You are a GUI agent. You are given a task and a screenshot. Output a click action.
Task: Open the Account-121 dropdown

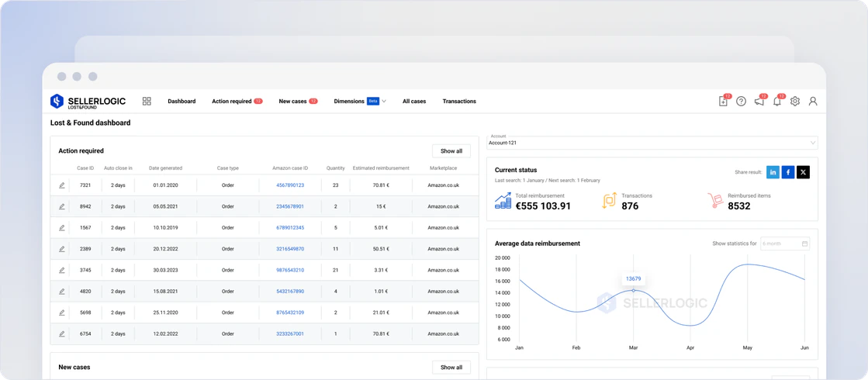[652, 142]
